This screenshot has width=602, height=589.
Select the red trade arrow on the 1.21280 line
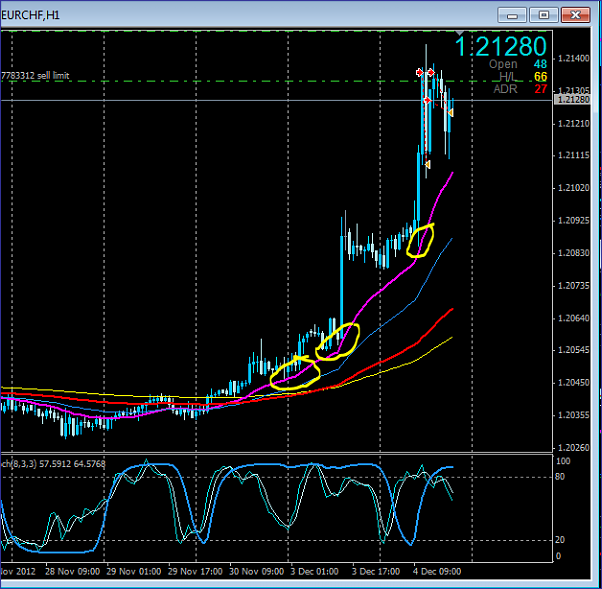(427, 101)
